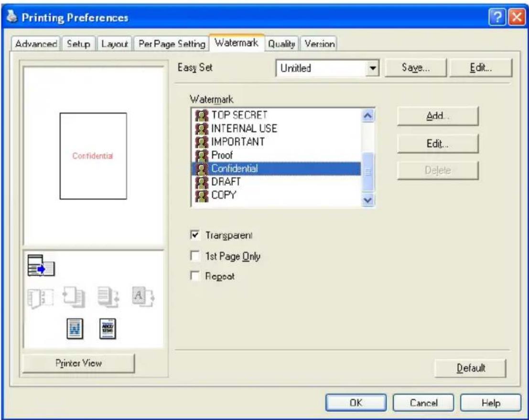Enable the 1st Page Only checkbox

coord(195,256)
